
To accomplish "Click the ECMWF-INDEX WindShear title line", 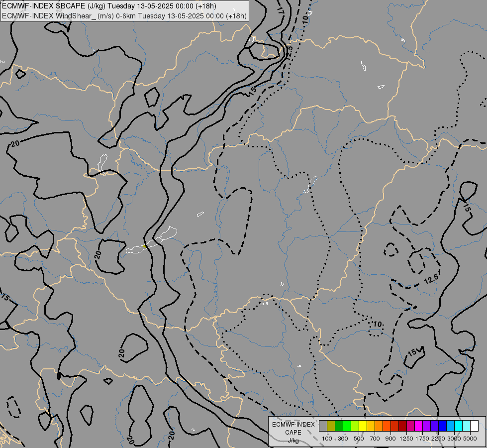I will click(x=124, y=16).
